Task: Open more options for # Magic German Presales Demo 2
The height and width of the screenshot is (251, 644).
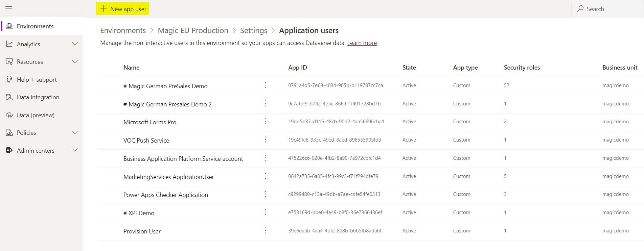Action: [x=266, y=104]
